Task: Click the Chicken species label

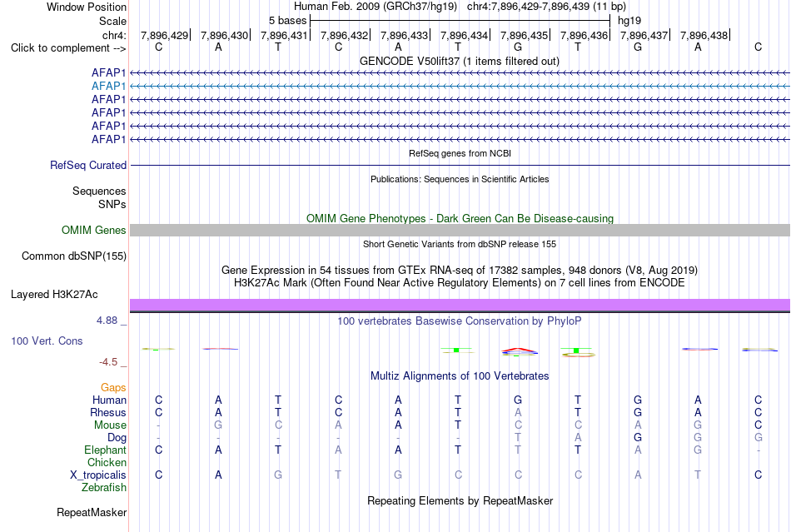Action: pyautogui.click(x=107, y=462)
